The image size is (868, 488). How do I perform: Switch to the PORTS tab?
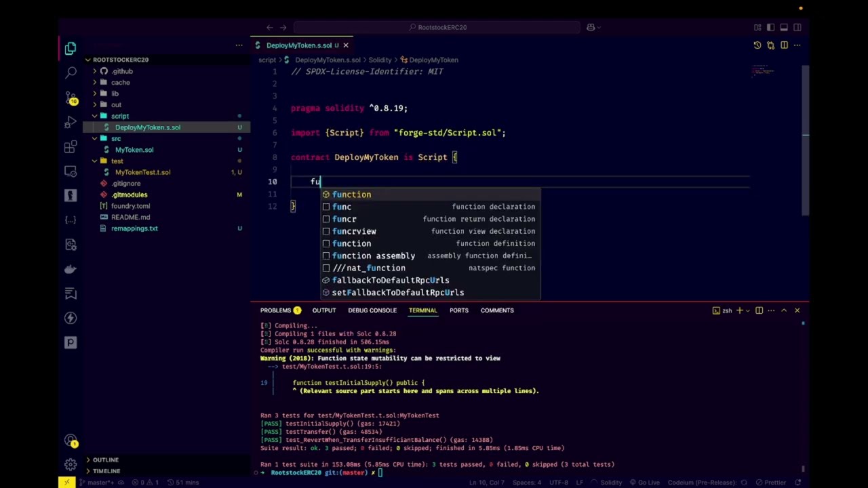click(x=458, y=310)
